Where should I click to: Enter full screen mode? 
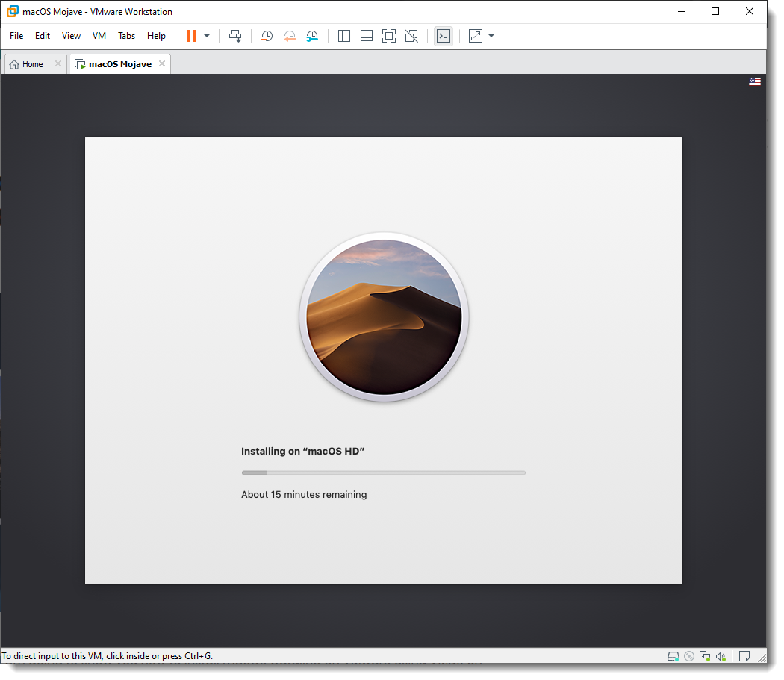point(388,36)
